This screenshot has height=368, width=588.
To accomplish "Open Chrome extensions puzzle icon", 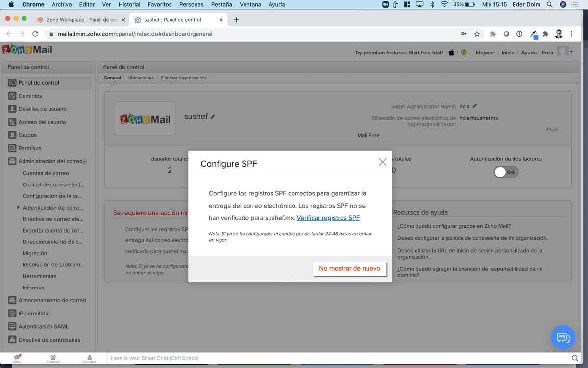I will coord(545,34).
